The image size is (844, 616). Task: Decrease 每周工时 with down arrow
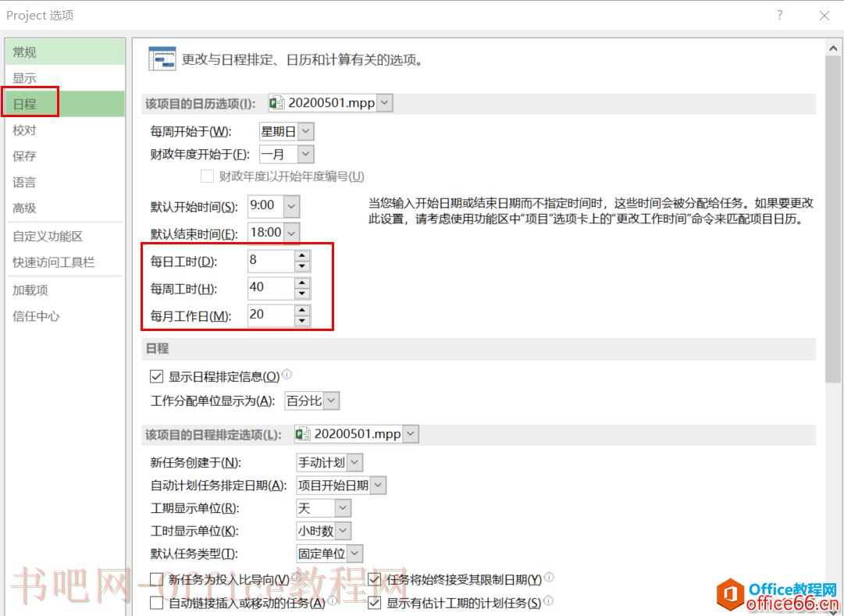[302, 294]
